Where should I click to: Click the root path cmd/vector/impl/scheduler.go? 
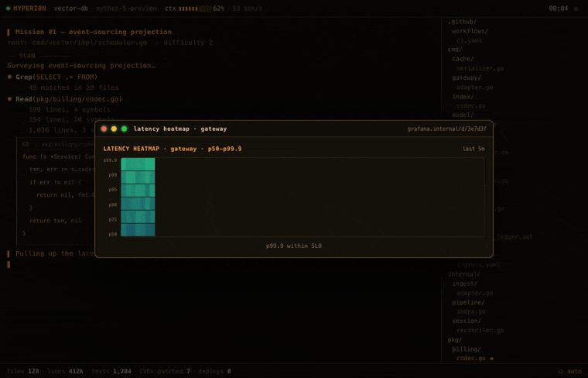tap(89, 43)
